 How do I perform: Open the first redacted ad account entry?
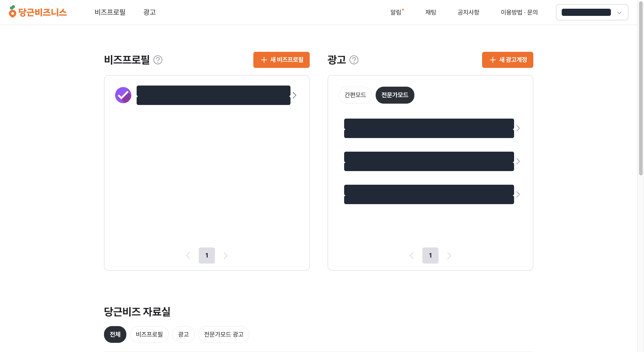(x=429, y=128)
